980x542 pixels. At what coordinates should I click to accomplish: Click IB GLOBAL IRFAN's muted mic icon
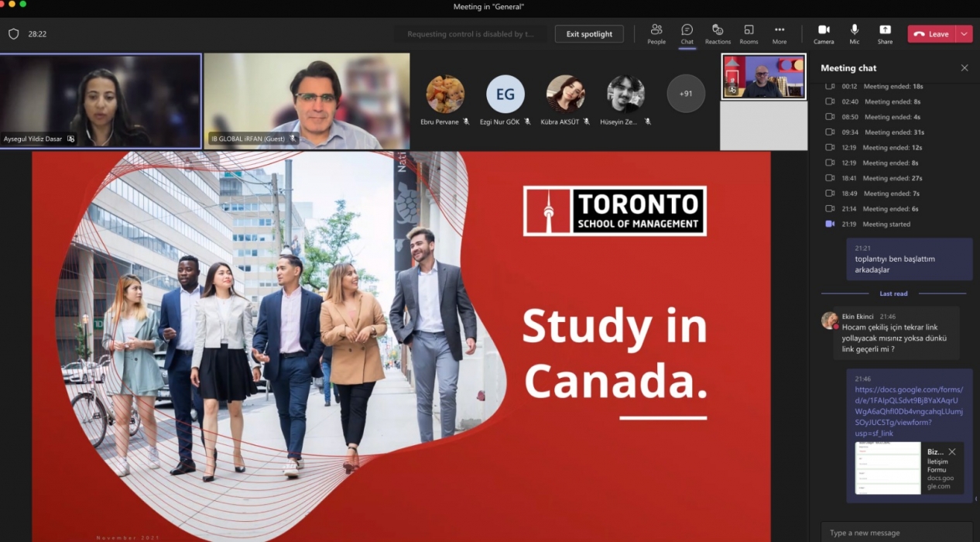coord(293,139)
